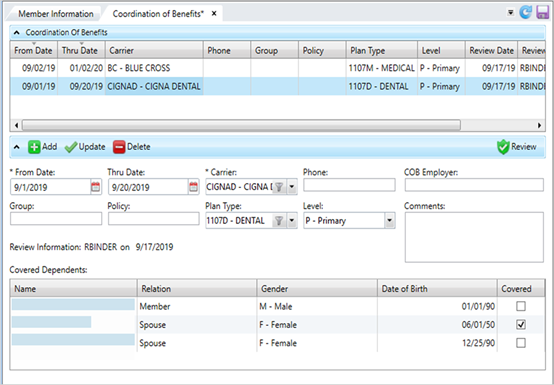The height and width of the screenshot is (385, 554).
Task: Click the Level column header
Action: (441, 50)
